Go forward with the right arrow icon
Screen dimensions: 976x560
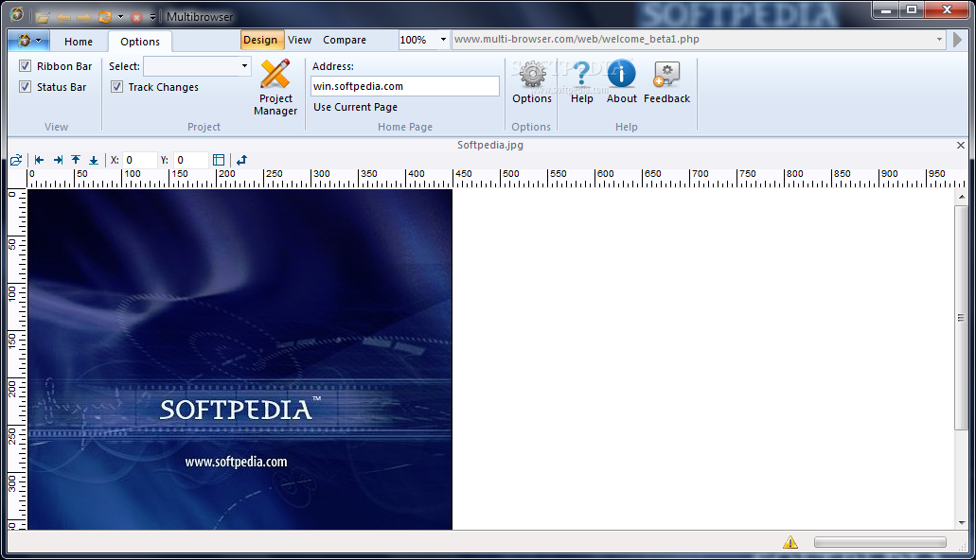tap(83, 17)
